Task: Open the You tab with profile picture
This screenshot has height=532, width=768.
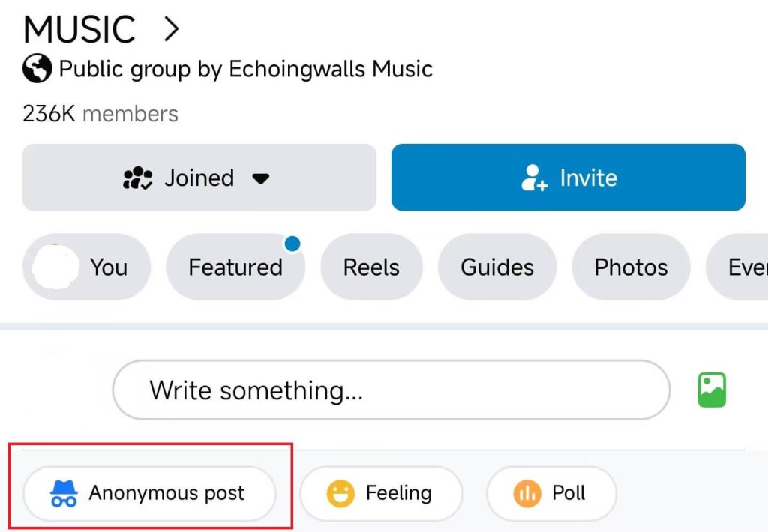Action: click(x=87, y=267)
